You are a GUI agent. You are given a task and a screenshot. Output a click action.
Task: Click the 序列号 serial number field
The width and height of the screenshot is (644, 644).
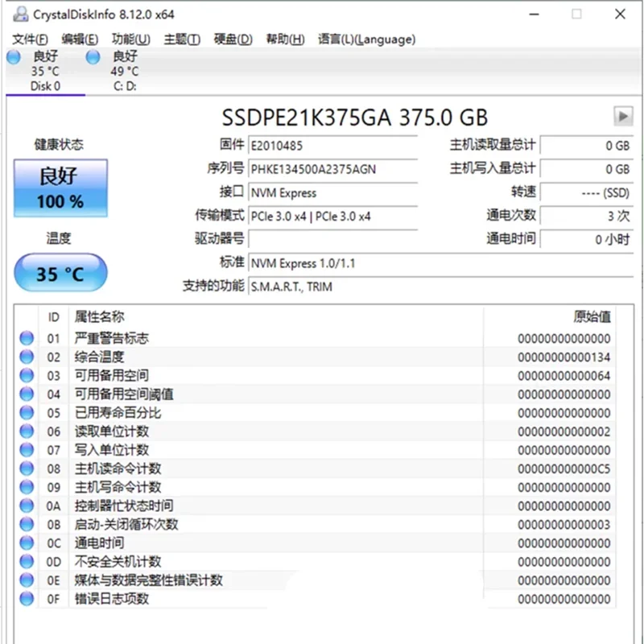tap(332, 169)
